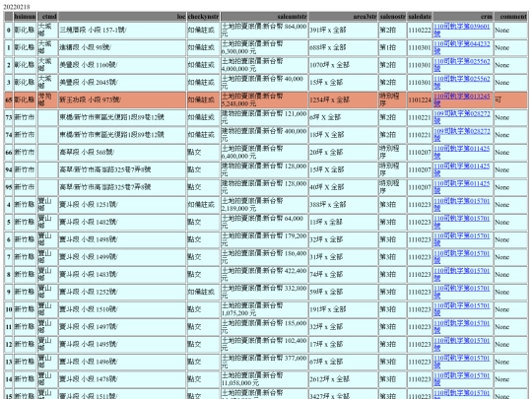Open case link 015701 in row 5
This screenshot has height=399, width=532.
click(462, 223)
